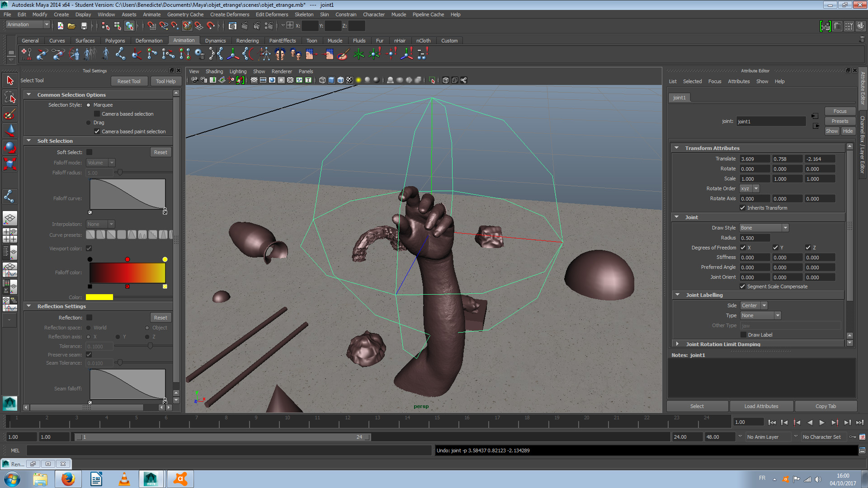The image size is (868, 488).
Task: Select the Move tool icon in the toolbox
Action: click(x=10, y=131)
